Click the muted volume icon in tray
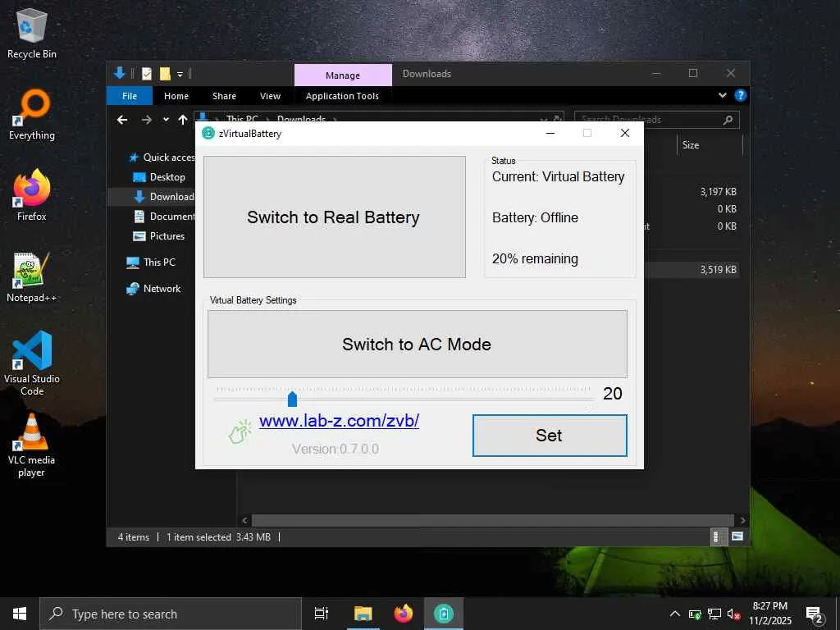The image size is (840, 630). pos(734,614)
